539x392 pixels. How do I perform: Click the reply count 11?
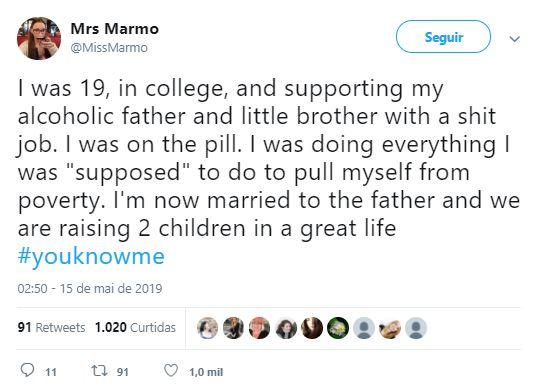pos(51,372)
